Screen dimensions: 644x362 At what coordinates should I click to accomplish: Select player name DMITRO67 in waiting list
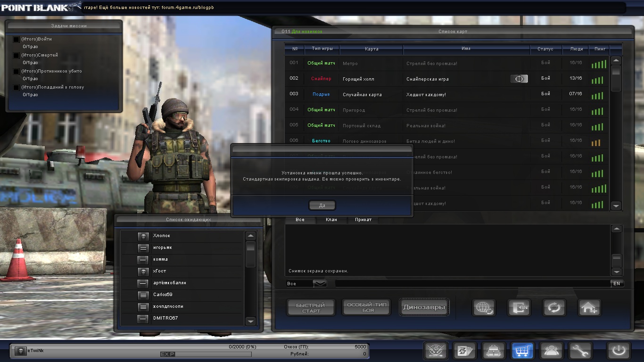click(165, 318)
